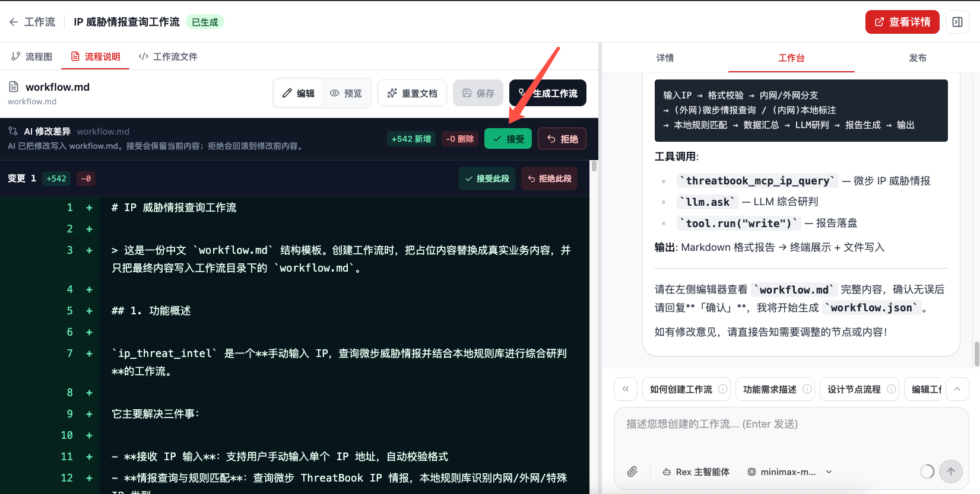Click the 工作流 breadcrumb label
Viewport: 980px width, 494px height.
tap(40, 22)
